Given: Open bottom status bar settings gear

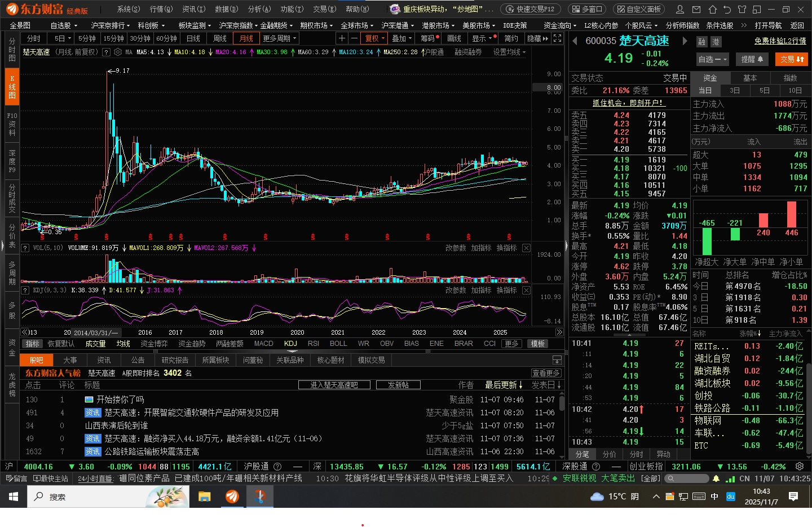Looking at the screenshot, I should click(x=799, y=467).
